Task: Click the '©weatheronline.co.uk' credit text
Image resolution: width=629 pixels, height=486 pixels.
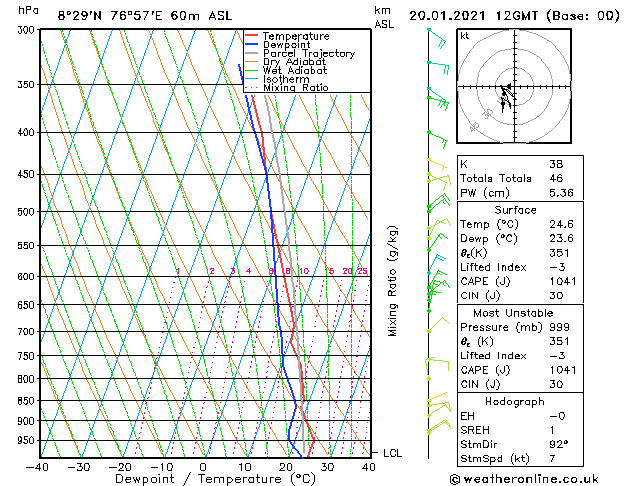Action: pyautogui.click(x=524, y=479)
